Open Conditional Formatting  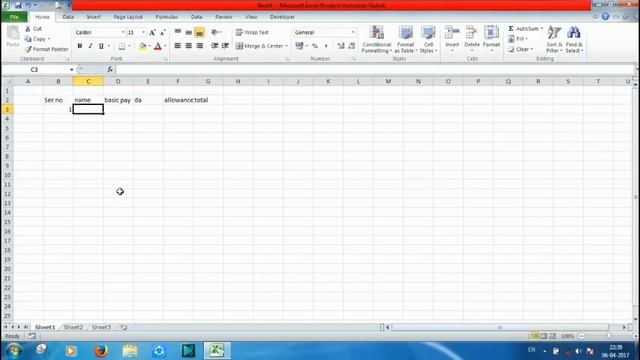[x=376, y=39]
